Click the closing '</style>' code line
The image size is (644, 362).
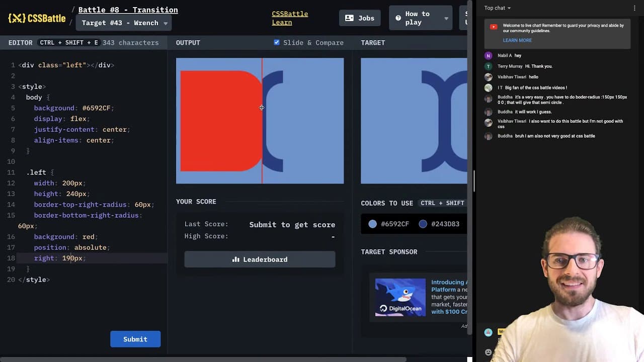(34, 280)
